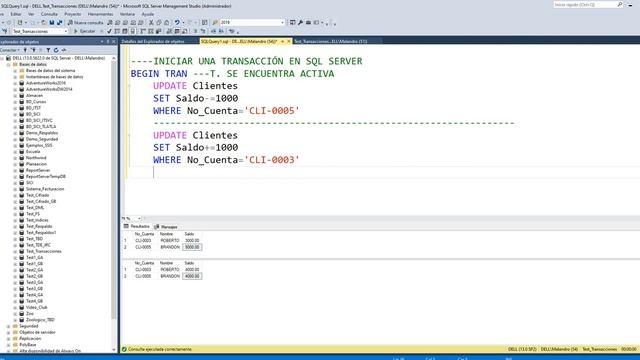Save the query with the floppy disk icon
This screenshot has height=360, width=640.
tap(52, 22)
